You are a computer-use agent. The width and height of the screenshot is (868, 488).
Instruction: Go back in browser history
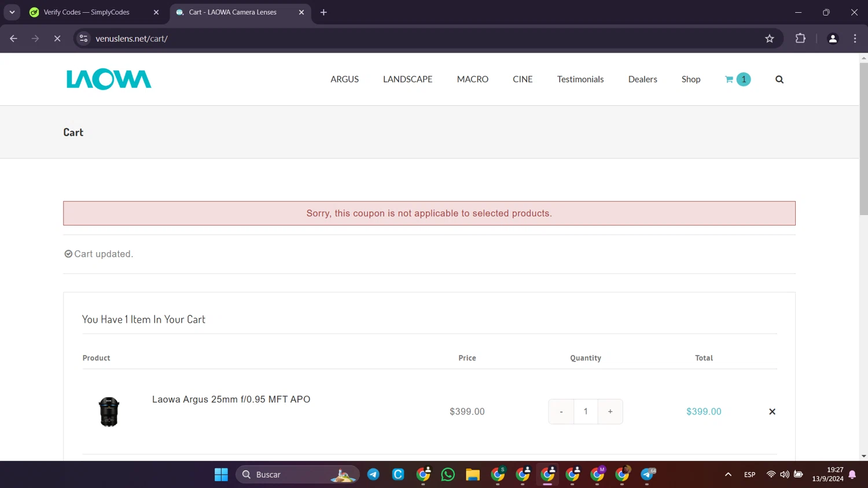click(x=13, y=39)
